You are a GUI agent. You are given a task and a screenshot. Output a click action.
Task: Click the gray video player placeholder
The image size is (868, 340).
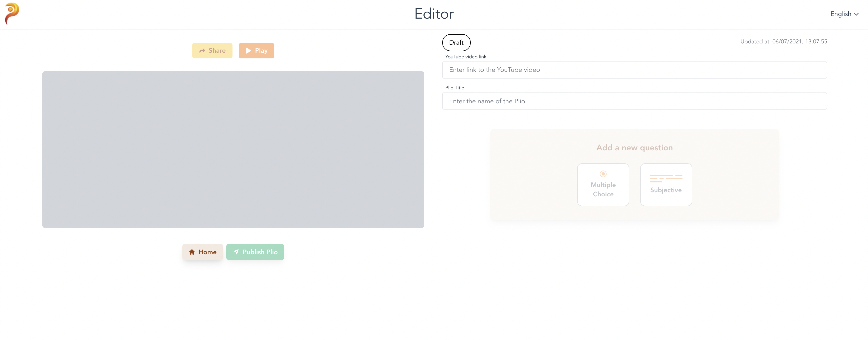(233, 149)
